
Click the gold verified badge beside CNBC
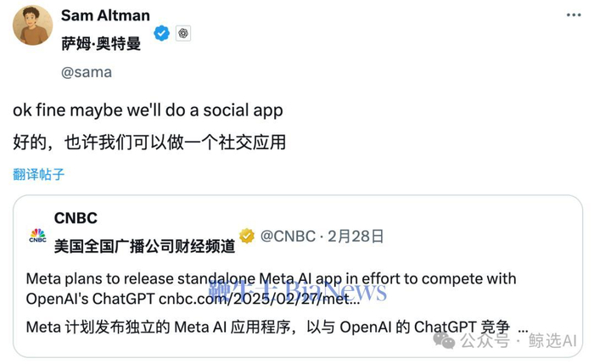point(246,235)
